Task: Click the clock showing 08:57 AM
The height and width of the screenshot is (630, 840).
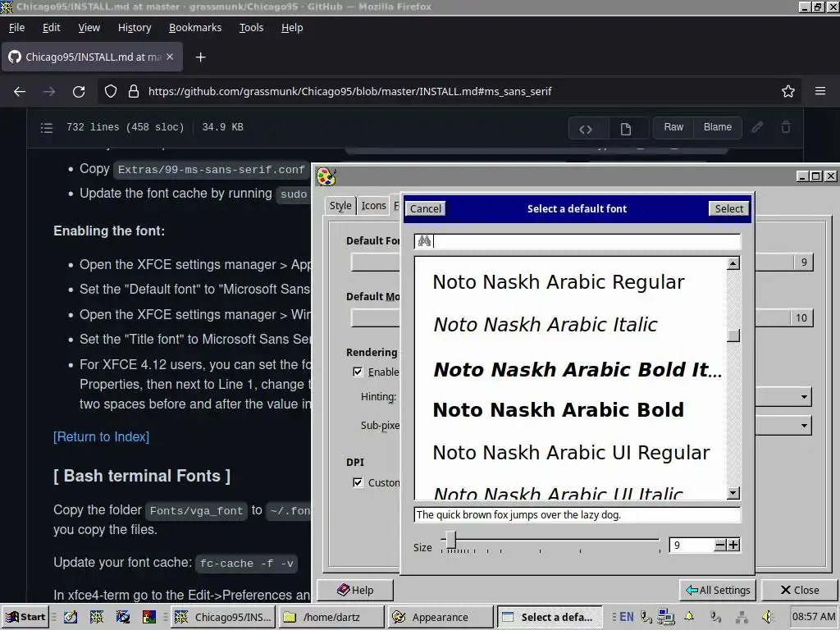Action: coord(813,617)
